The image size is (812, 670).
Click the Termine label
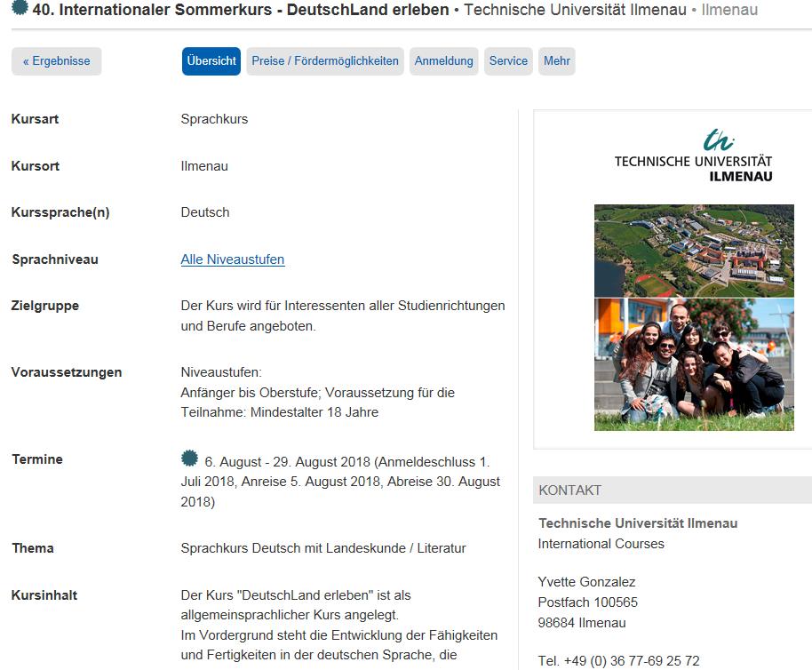pyautogui.click(x=37, y=459)
